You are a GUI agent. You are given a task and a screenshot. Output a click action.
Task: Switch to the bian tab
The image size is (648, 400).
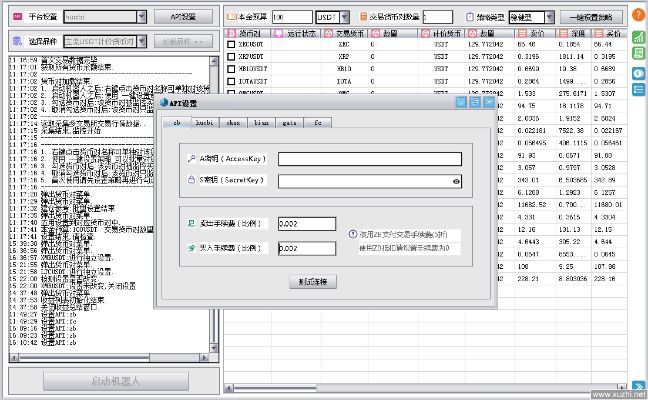pos(261,123)
